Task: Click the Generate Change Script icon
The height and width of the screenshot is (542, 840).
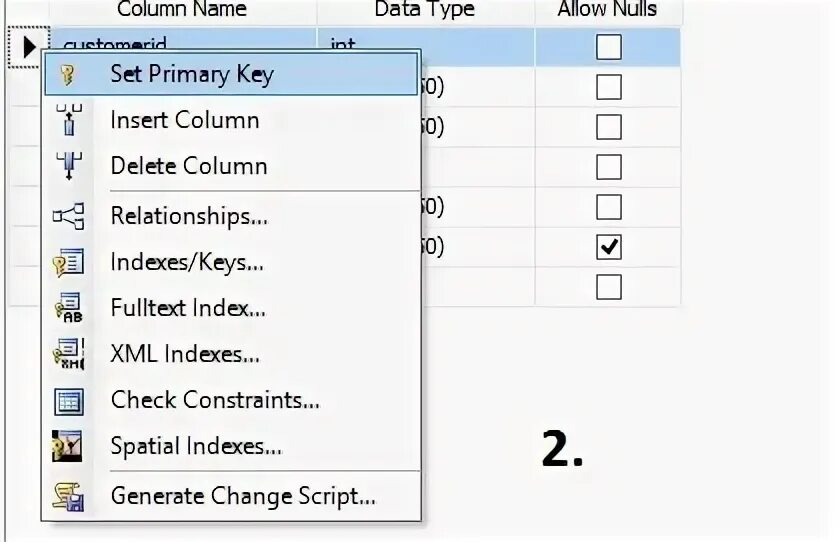Action: (x=69, y=496)
